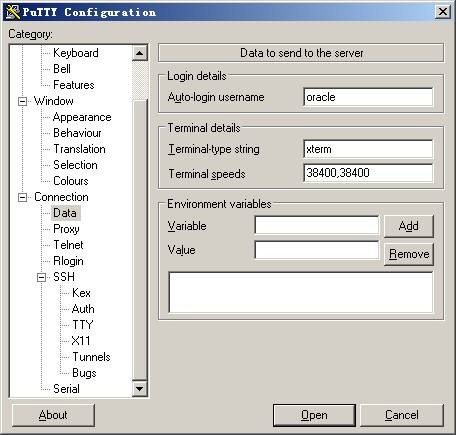Select the Window category

(54, 101)
